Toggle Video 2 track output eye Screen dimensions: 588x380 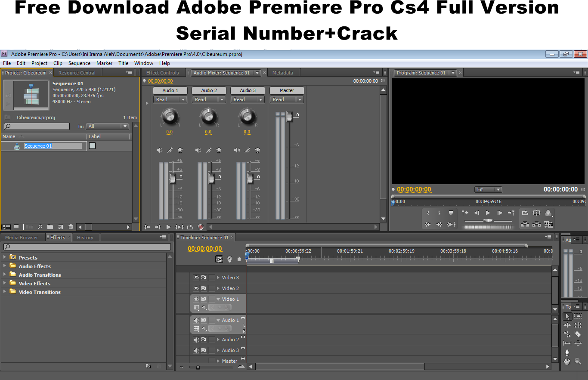click(x=196, y=288)
